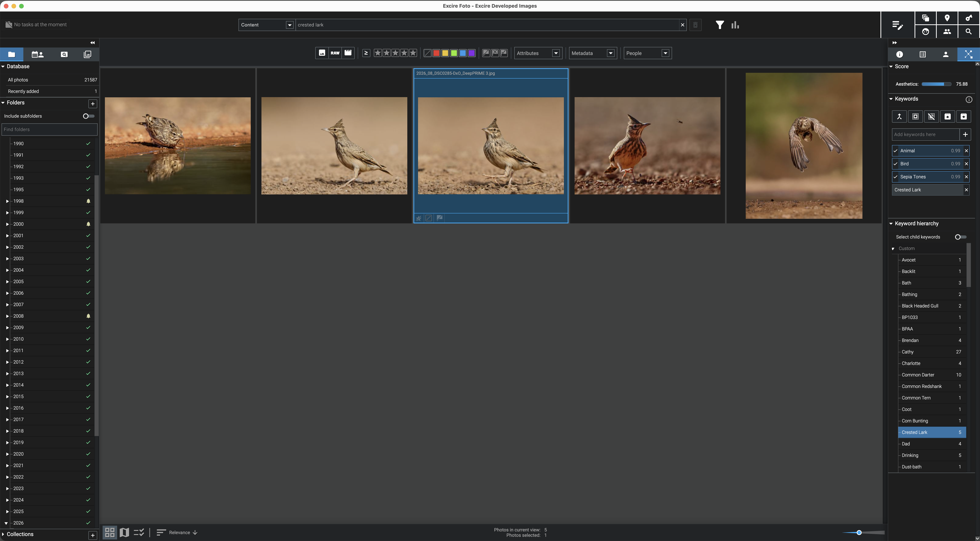Select the flying lark thumbnail

pos(804,146)
